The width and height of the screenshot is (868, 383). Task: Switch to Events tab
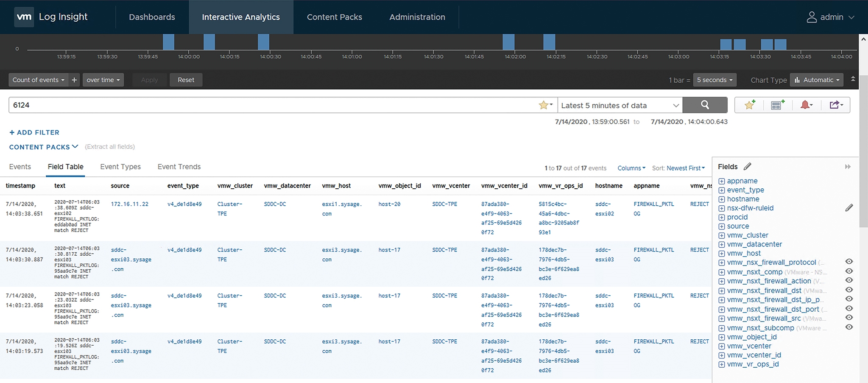(20, 167)
